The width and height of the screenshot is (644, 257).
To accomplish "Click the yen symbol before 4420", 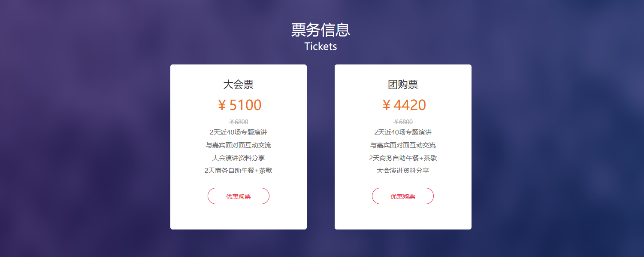I will tap(386, 105).
